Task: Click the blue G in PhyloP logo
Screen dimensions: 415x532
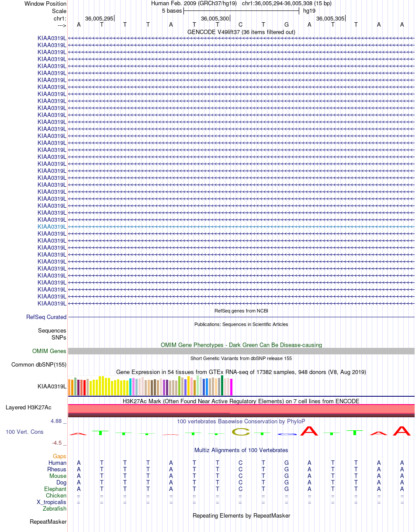Action: point(287,434)
